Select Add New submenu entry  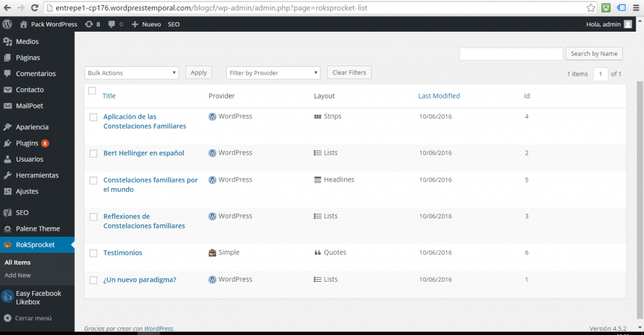[x=18, y=275]
